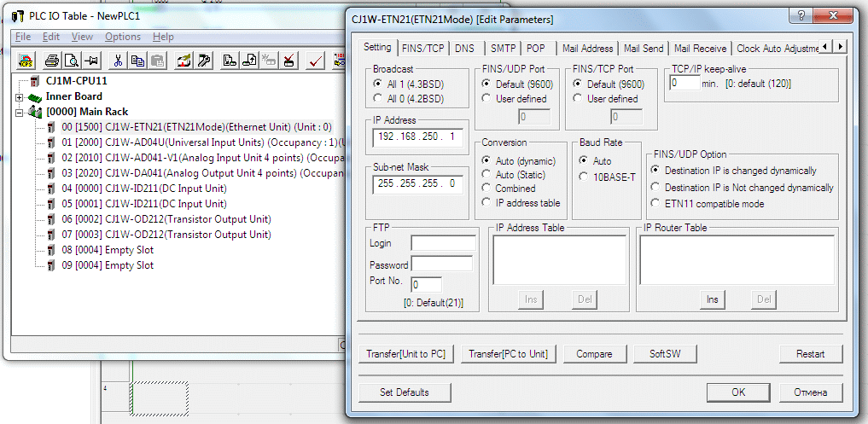Image resolution: width=868 pixels, height=424 pixels.
Task: Click the Compare button
Action: point(594,354)
